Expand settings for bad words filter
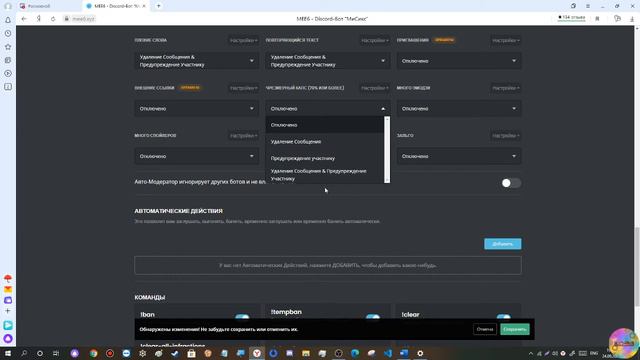Viewport: 640px width, 360px height. (243, 40)
